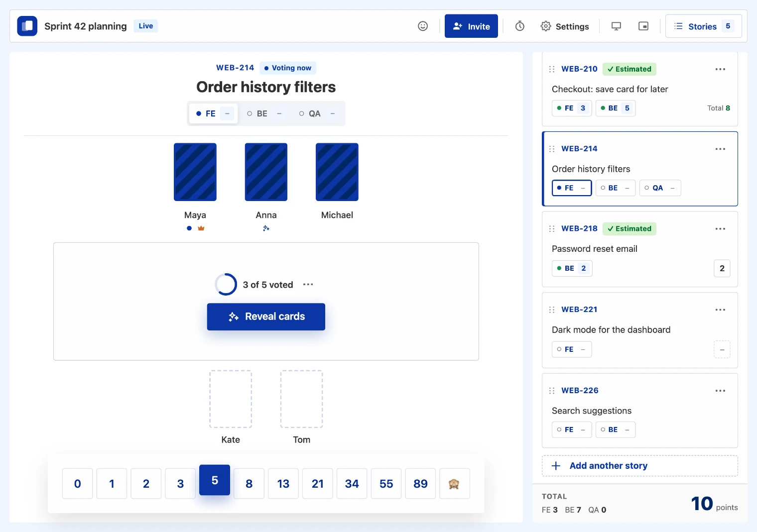Select the FE track under Order history filters heading
The width and height of the screenshot is (757, 532).
(214, 113)
